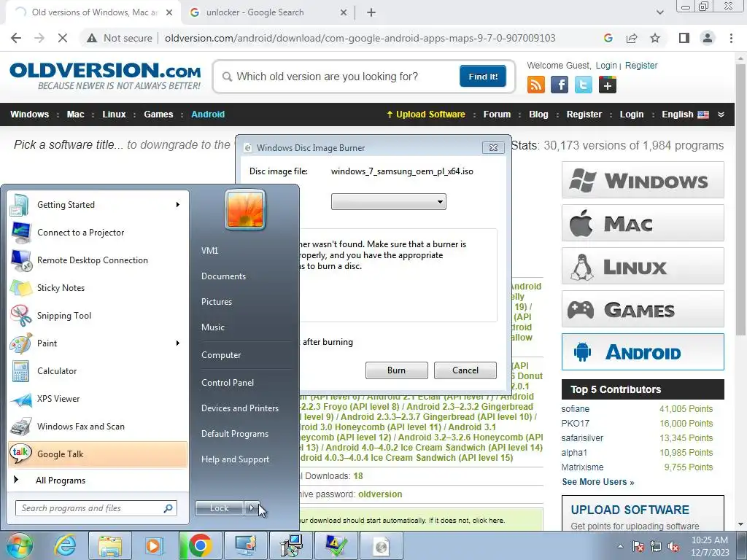Image resolution: width=747 pixels, height=560 pixels.
Task: Click the taskbar clock
Action: tap(711, 546)
